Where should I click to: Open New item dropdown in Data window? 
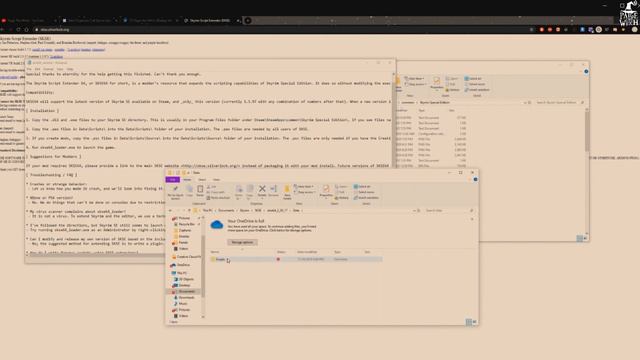(304, 187)
